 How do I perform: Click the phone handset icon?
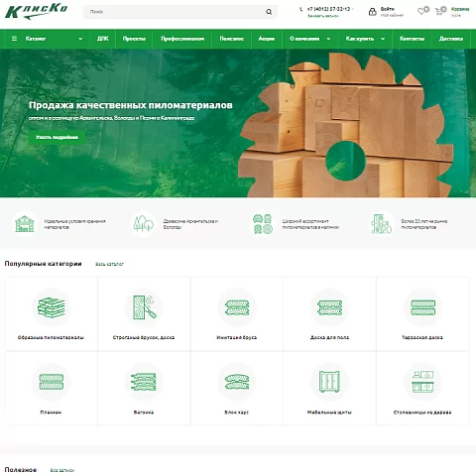(x=300, y=9)
